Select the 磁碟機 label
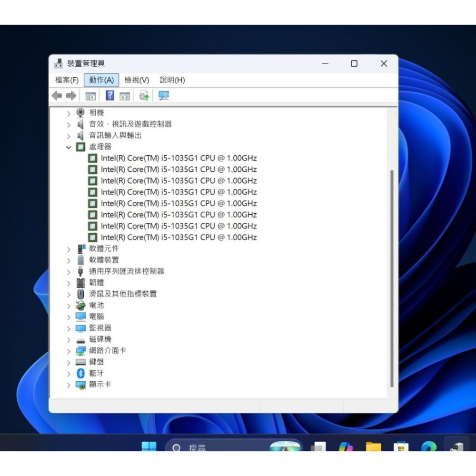The image size is (476, 476). (x=100, y=339)
